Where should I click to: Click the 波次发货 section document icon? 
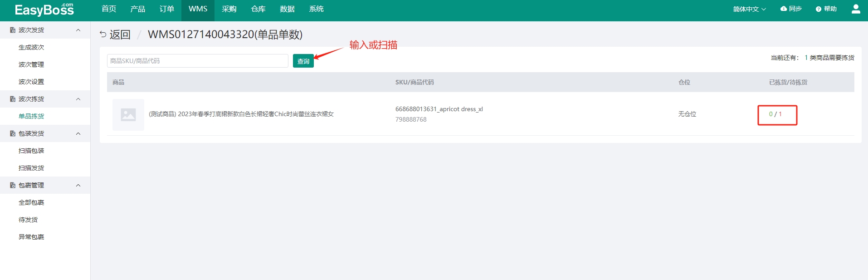pos(13,30)
